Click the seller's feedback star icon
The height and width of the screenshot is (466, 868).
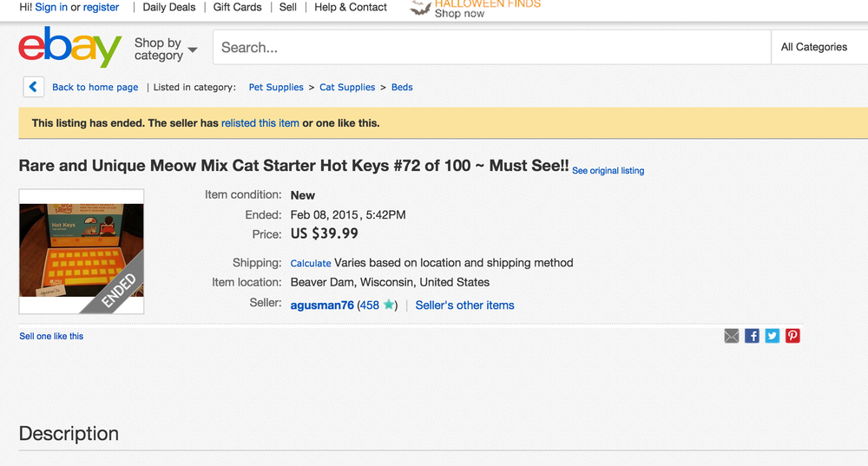389,305
